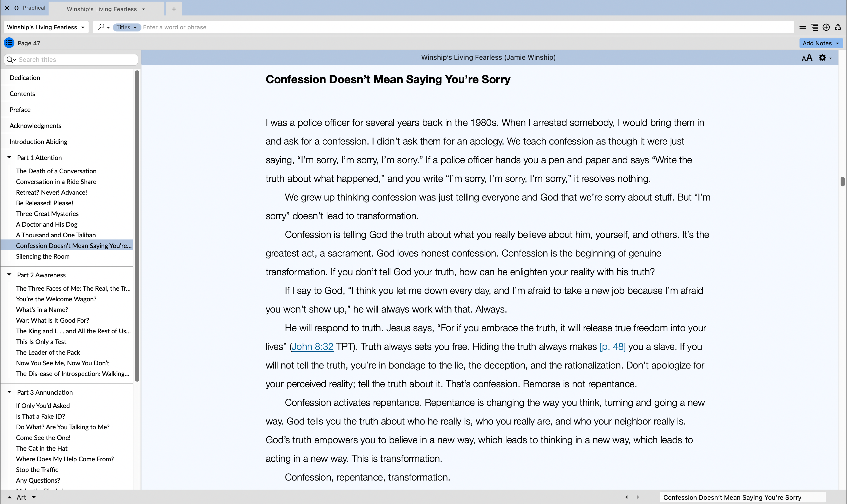Viewport: 847px width, 504px height.
Task: Select 'Is That a Fake ID?' chapter
Action: (40, 416)
